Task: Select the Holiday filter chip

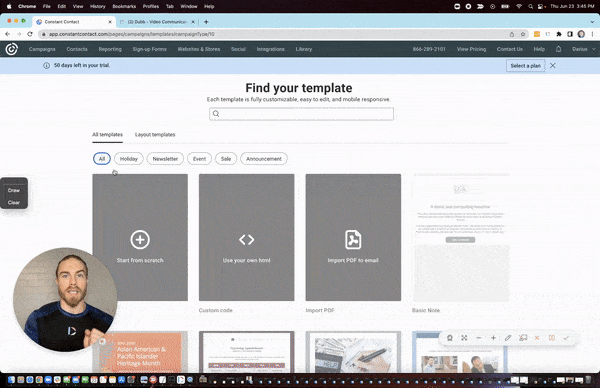Action: click(x=129, y=159)
